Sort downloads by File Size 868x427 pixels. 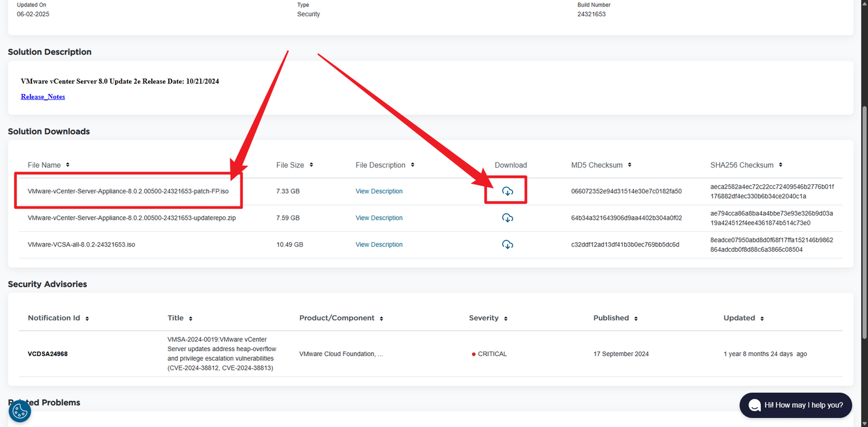point(311,165)
